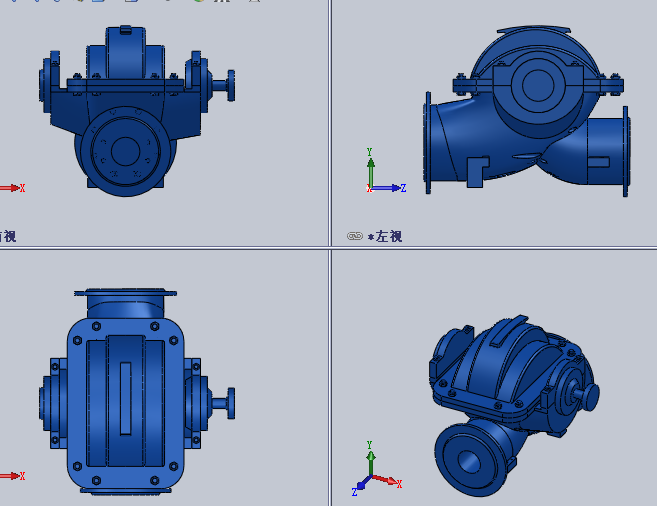Image resolution: width=657 pixels, height=506 pixels.
Task: Select the pump model in the *左视 viewport
Action: (527, 110)
